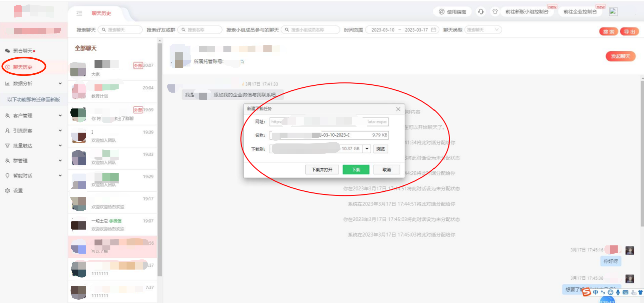
Task: Click 浏览 to choose download folder
Action: click(x=380, y=149)
